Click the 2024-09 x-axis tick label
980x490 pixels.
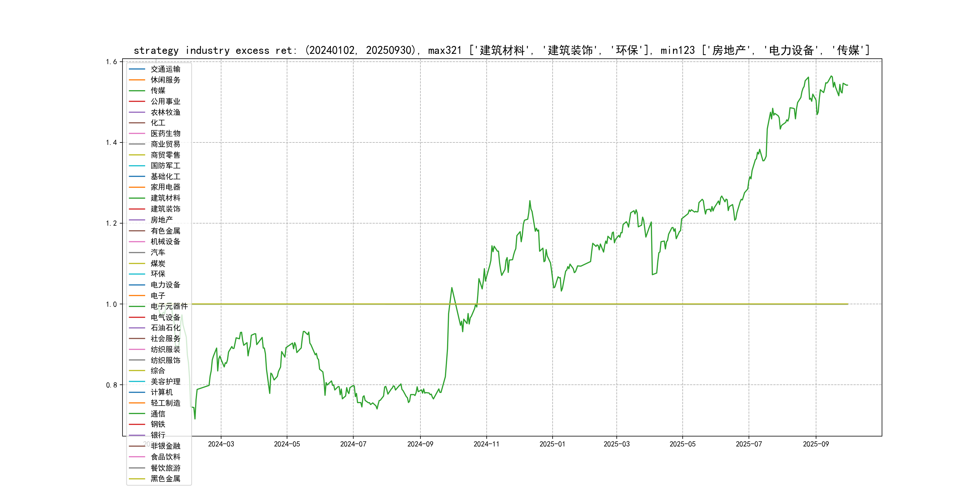(x=420, y=444)
